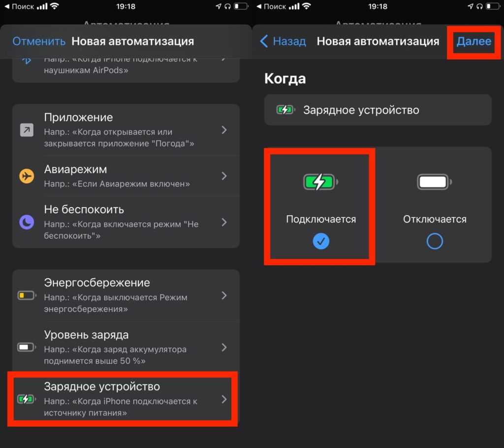Open Приложение trigger via its chevron
Viewport: 504px width, 448px height.
pos(224,130)
